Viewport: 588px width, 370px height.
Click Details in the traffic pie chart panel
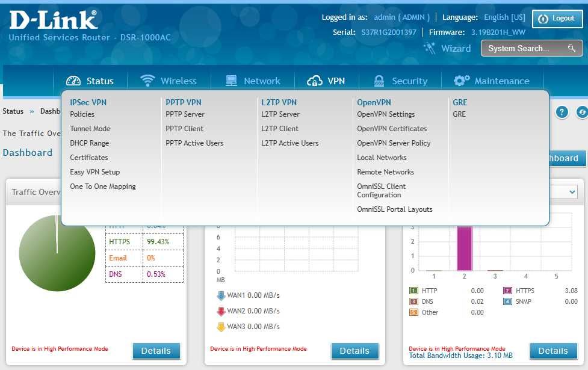[156, 351]
